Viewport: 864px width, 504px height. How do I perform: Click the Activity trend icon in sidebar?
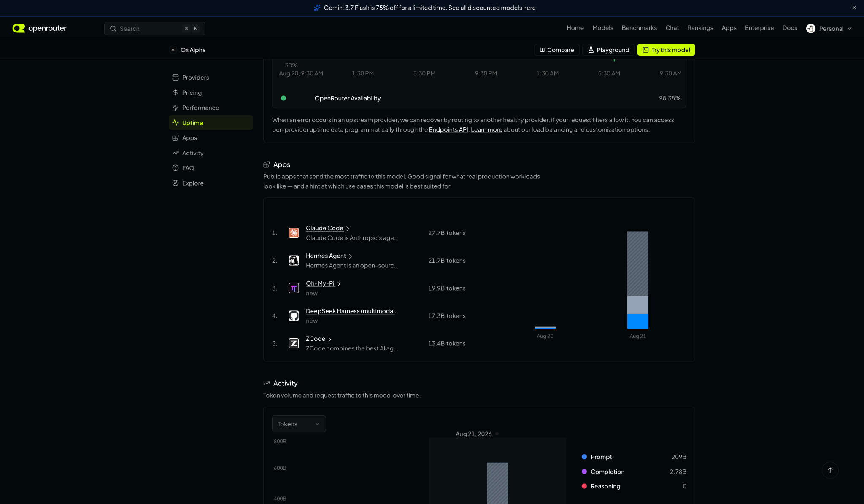[x=175, y=153]
